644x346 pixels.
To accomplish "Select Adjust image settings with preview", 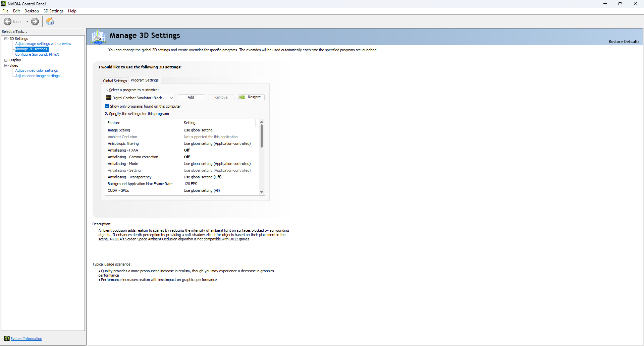I will [43, 44].
